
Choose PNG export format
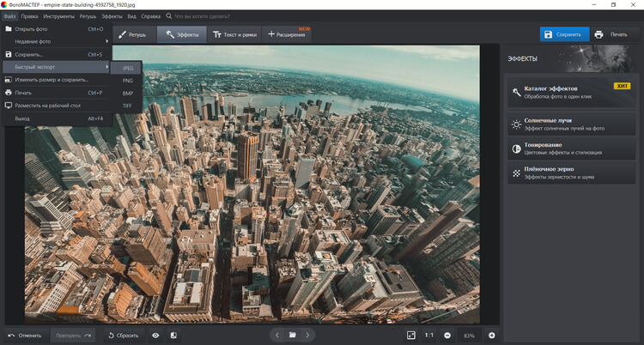(128, 80)
